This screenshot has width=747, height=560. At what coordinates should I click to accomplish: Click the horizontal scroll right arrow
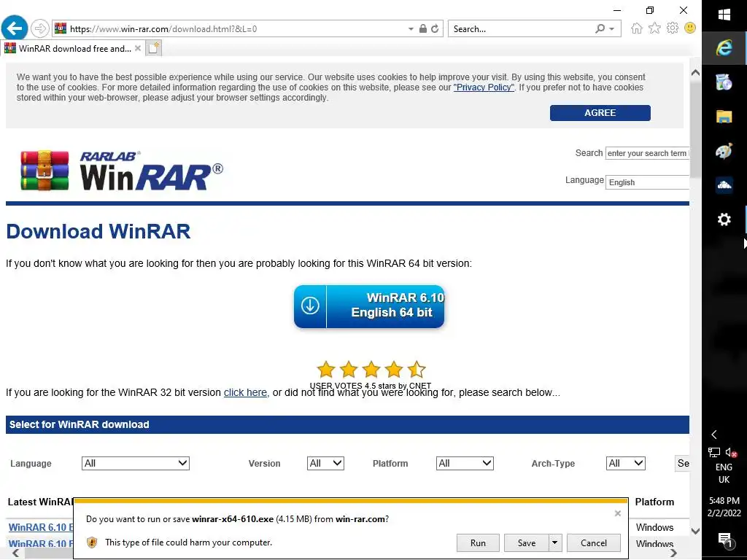point(673,553)
